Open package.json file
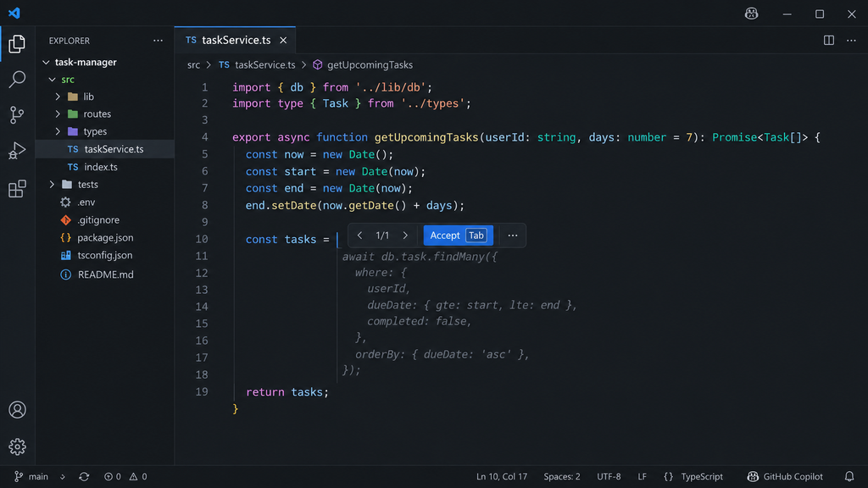The image size is (868, 488). point(105,237)
